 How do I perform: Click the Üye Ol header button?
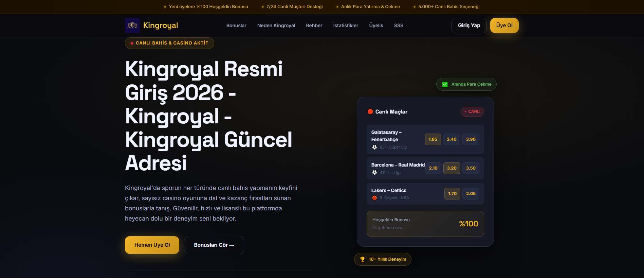[504, 25]
